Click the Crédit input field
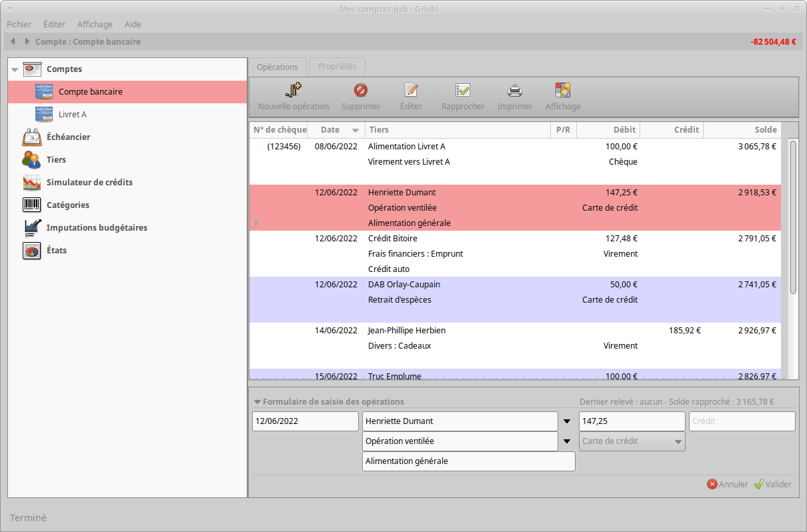807x532 pixels. (742, 421)
